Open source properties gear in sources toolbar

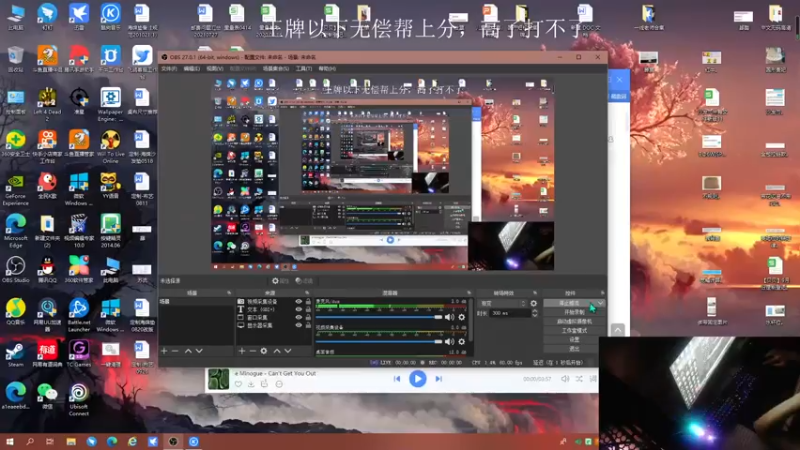(x=264, y=351)
